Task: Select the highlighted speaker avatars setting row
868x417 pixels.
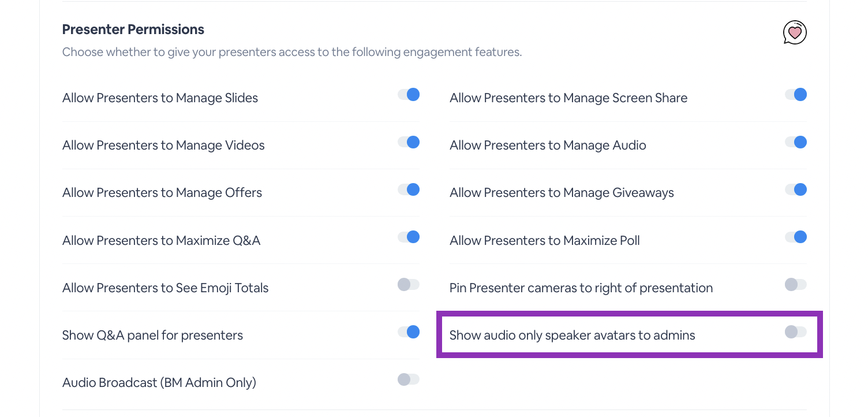Action: point(629,335)
